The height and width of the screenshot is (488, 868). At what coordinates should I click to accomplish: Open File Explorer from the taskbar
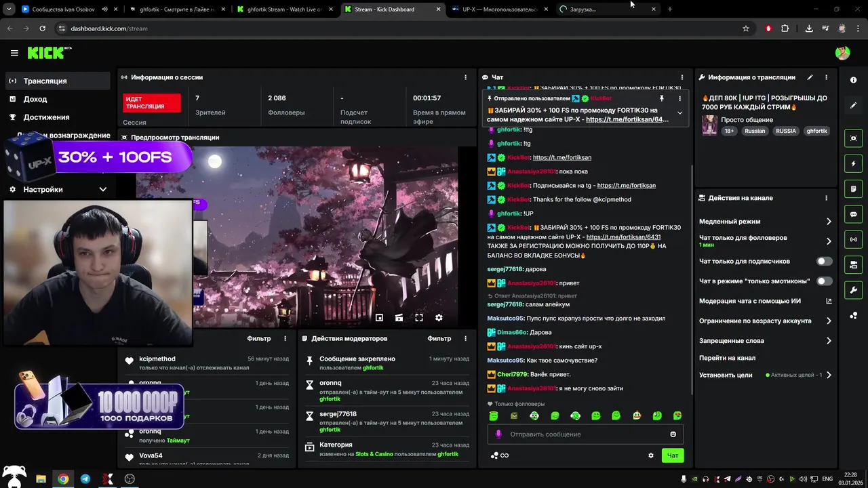click(x=41, y=479)
